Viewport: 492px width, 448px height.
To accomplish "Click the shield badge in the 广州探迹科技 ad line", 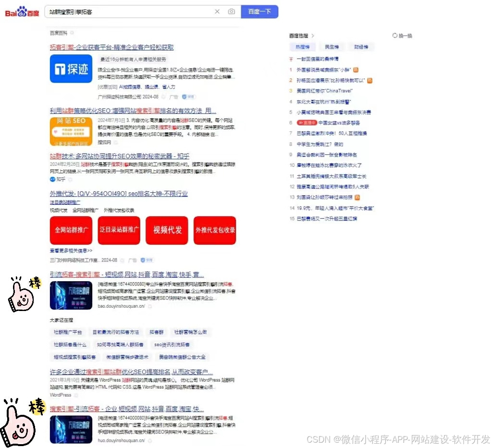I will coord(188,97).
